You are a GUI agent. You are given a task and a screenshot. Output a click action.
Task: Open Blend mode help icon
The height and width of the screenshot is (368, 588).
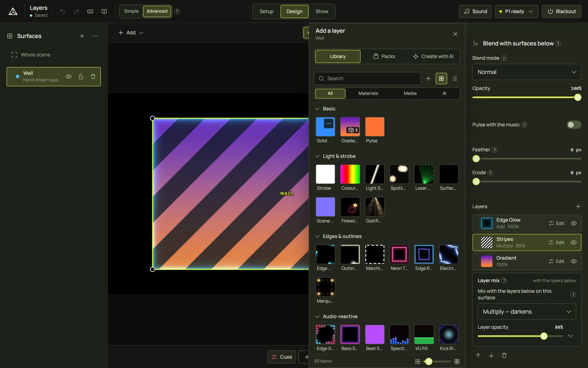pos(504,58)
